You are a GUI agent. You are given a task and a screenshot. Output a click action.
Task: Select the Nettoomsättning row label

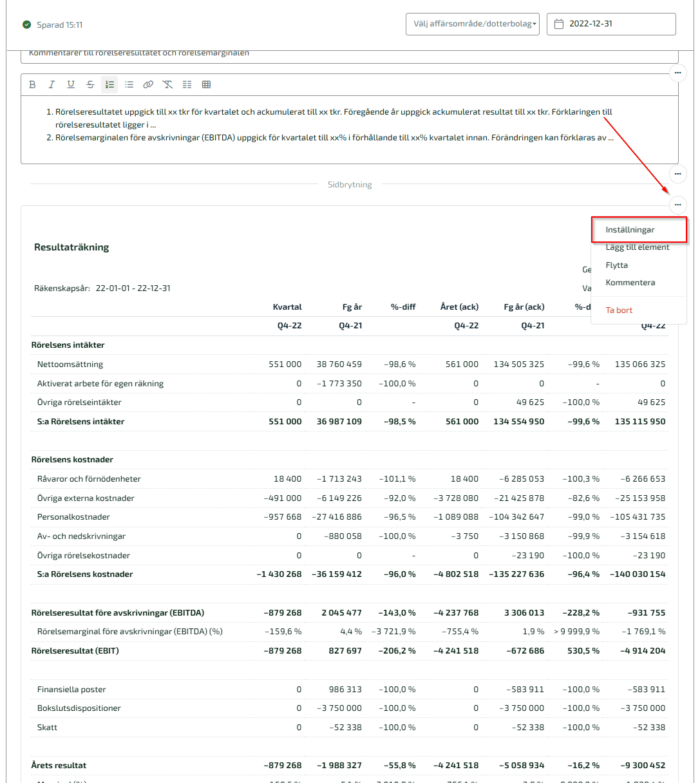coord(70,364)
